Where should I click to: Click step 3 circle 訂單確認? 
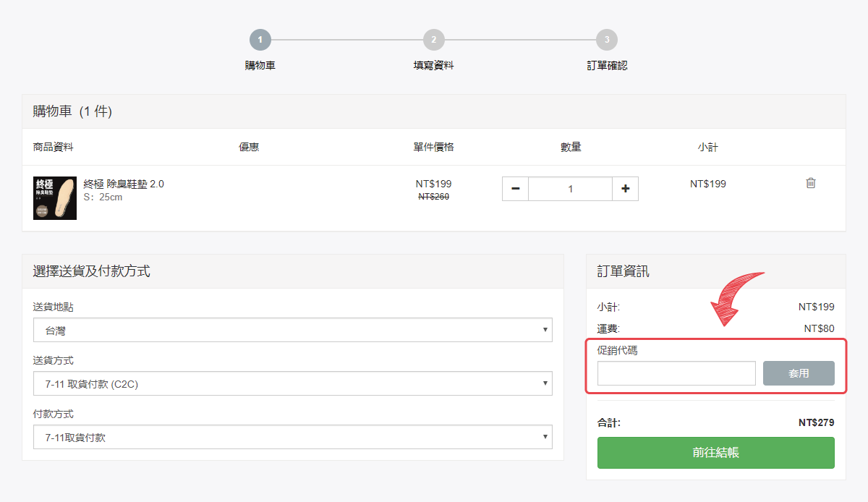[607, 41]
